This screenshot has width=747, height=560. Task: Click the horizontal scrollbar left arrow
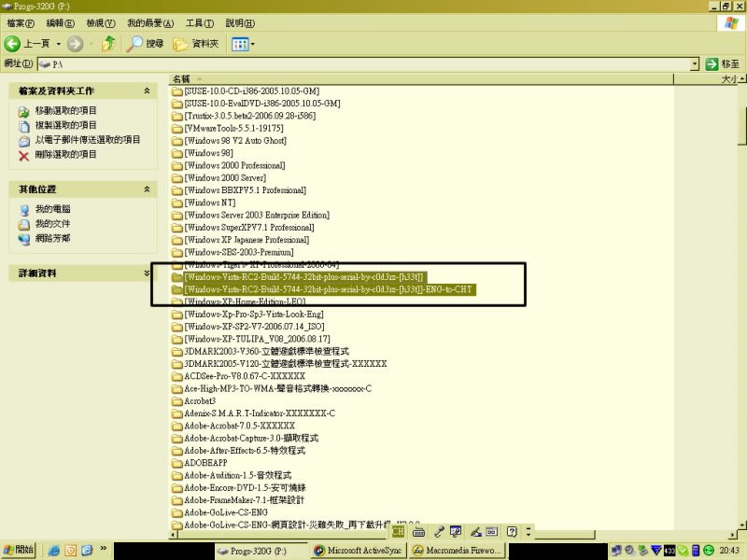coord(173,535)
